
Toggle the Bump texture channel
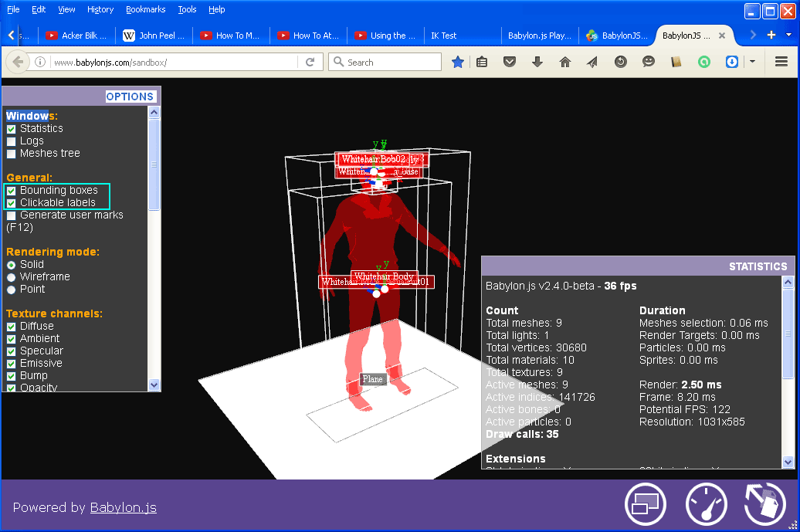12,377
